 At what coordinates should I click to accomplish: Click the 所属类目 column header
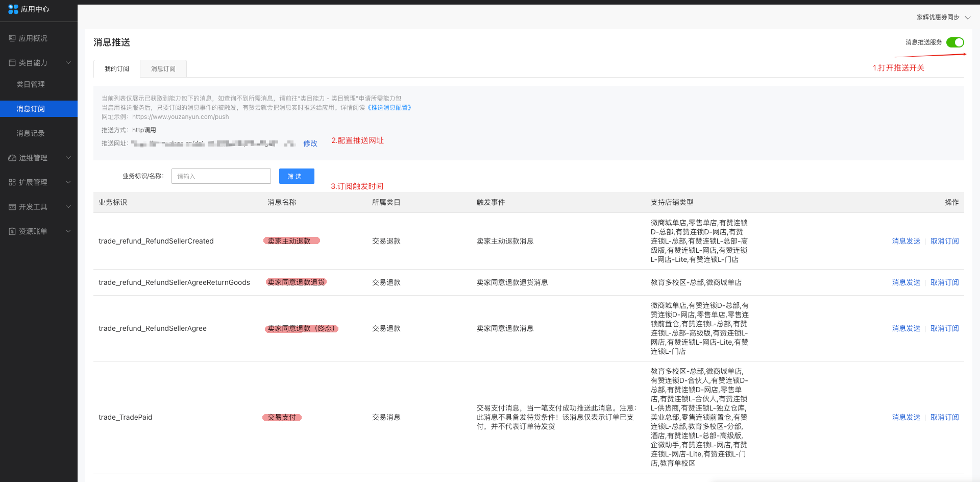(386, 202)
